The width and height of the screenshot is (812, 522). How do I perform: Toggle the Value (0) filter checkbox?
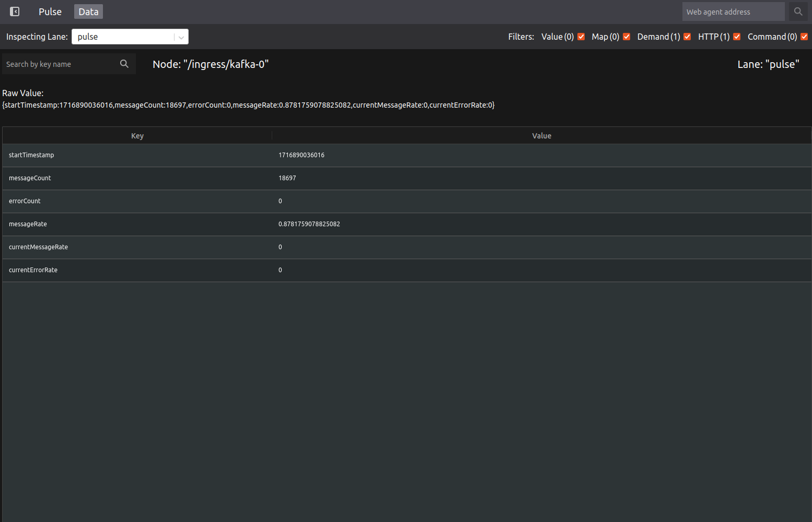pyautogui.click(x=581, y=37)
